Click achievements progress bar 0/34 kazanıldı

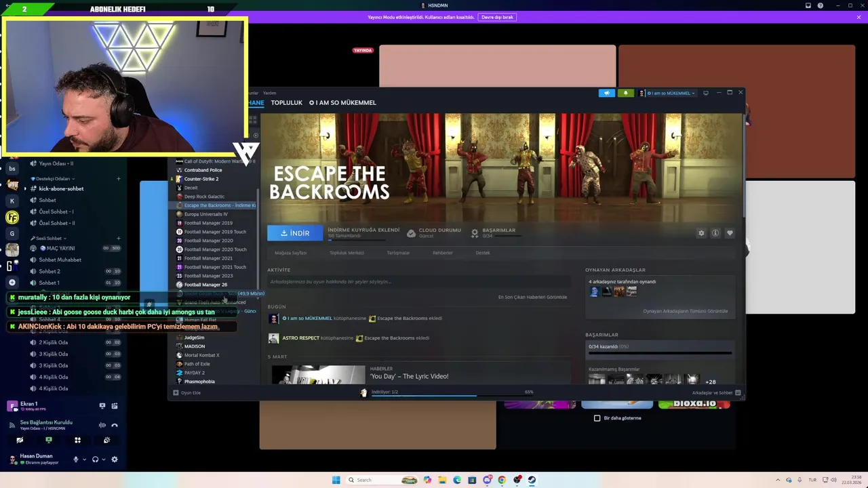point(660,352)
